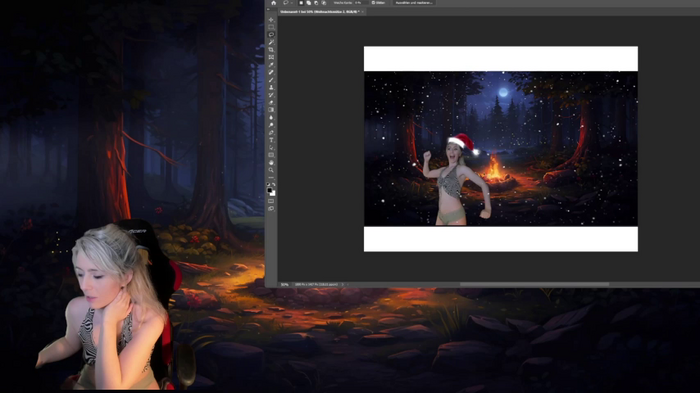Select the Lasso tool in the toolbar
The height and width of the screenshot is (393, 700).
pos(271,34)
